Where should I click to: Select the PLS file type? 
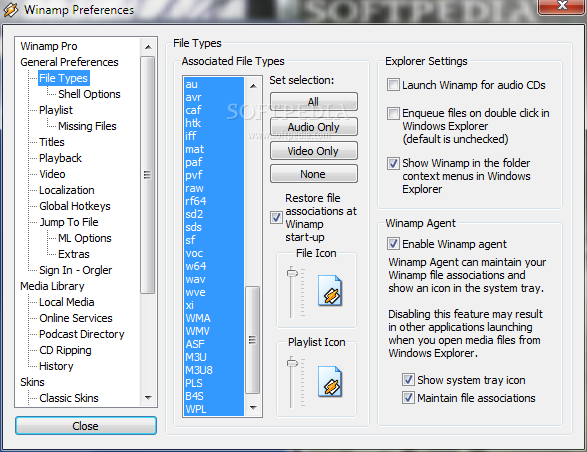(214, 383)
